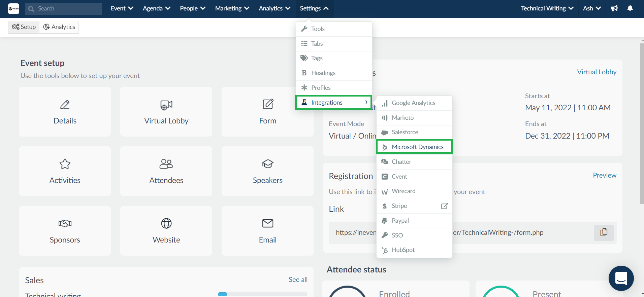Image resolution: width=644 pixels, height=297 pixels.
Task: Expand the Integrations submenu arrow
Action: (366, 102)
